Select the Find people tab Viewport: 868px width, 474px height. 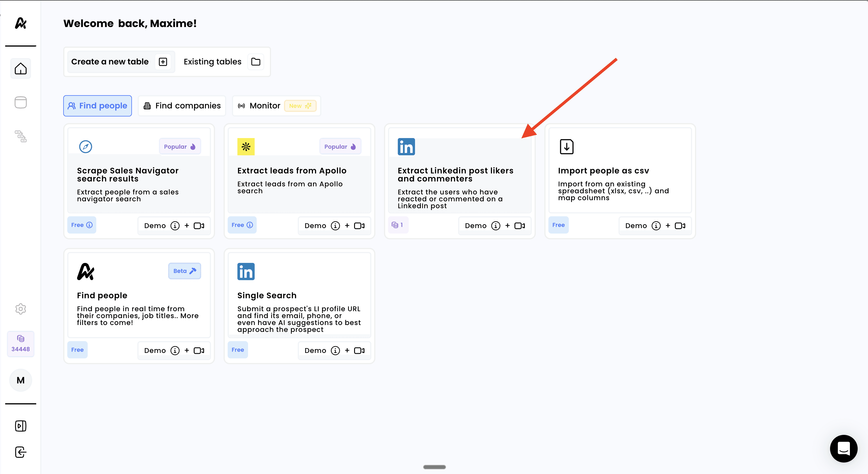97,106
